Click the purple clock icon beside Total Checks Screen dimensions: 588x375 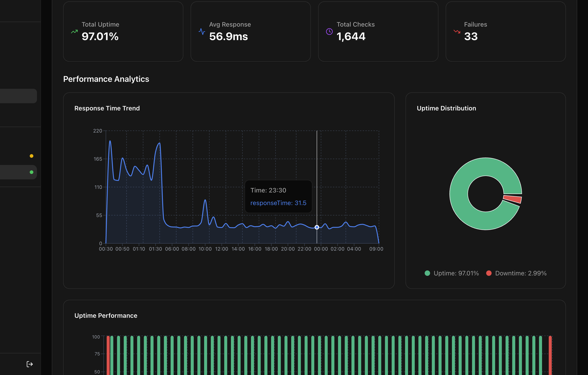[329, 32]
